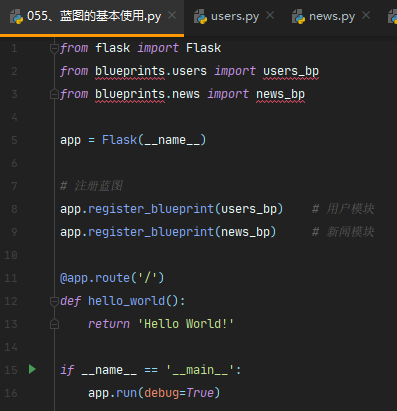Collapse the import block fold marker at line 1
The image size is (397, 411).
point(54,49)
